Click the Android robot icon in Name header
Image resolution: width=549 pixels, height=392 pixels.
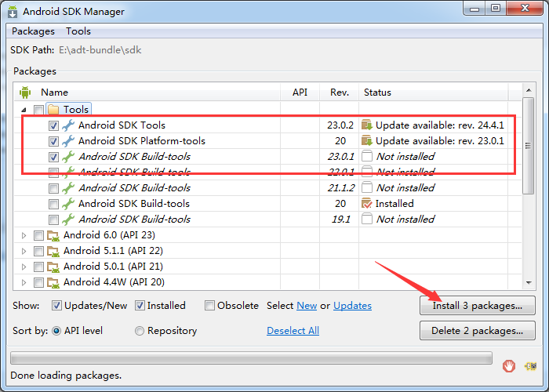(x=25, y=93)
